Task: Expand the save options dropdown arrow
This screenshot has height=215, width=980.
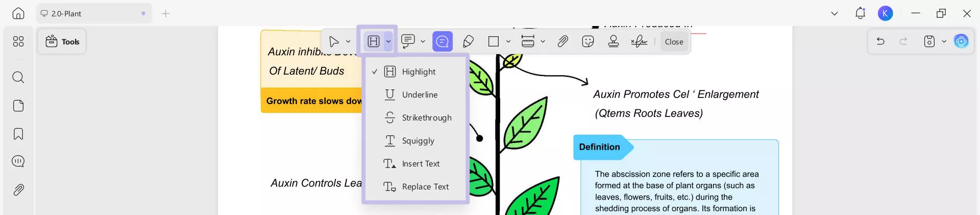Action: 944,41
